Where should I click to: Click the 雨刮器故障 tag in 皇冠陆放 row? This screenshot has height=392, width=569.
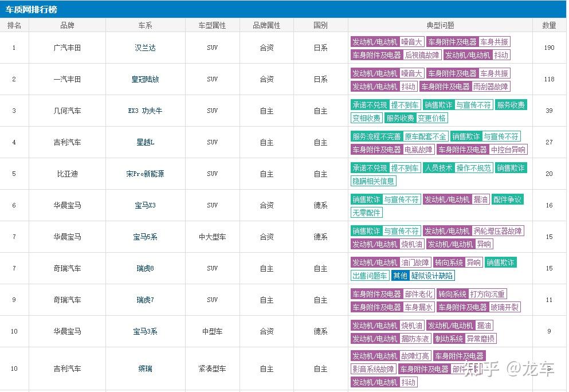pos(490,87)
